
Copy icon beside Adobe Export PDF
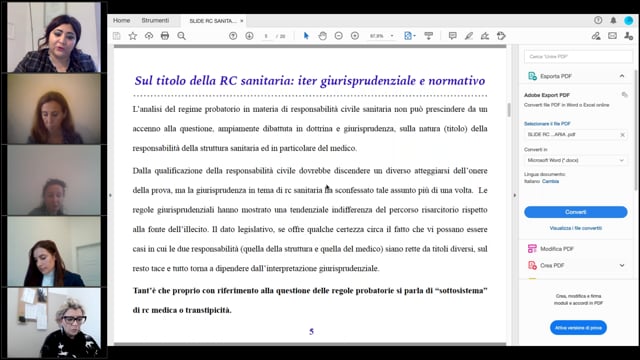click(x=624, y=95)
